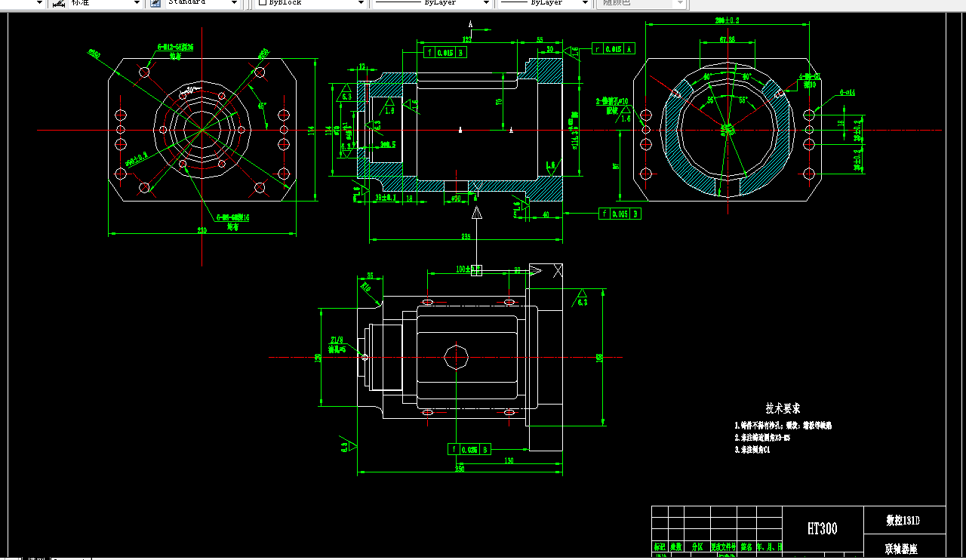966x560 pixels.
Task: Select the 联轴器座 part name text
Action: point(903,549)
